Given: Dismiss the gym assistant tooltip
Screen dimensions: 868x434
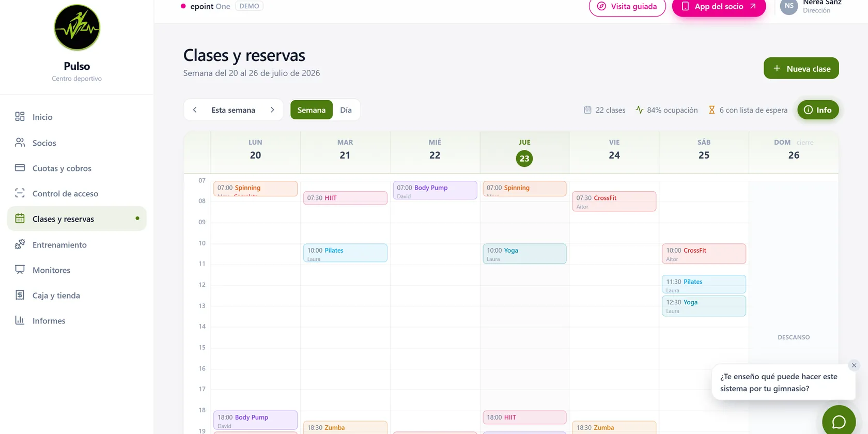Looking at the screenshot, I should 854,365.
